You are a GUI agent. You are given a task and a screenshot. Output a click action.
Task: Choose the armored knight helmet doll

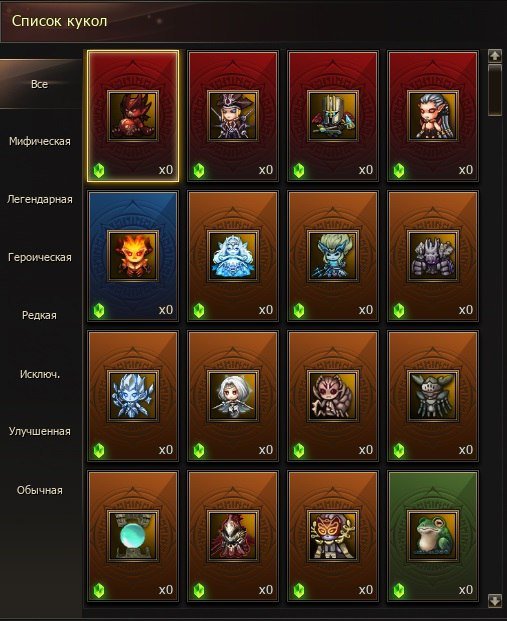coord(333,116)
